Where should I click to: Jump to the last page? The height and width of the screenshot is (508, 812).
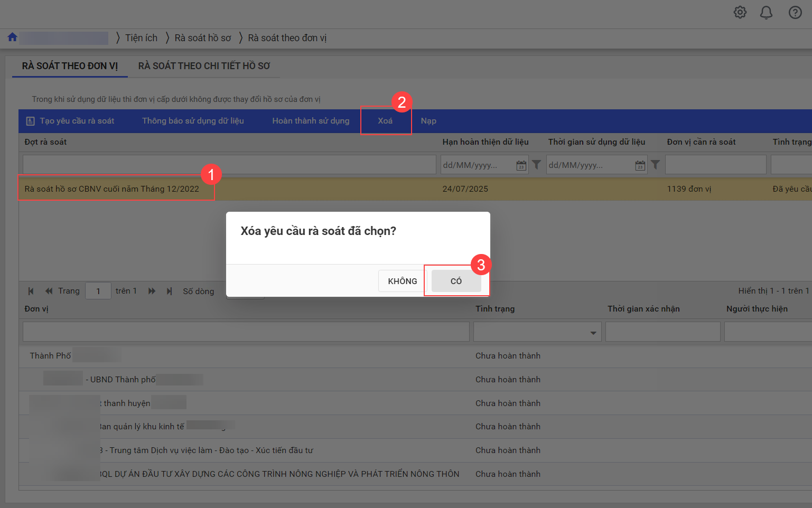170,291
